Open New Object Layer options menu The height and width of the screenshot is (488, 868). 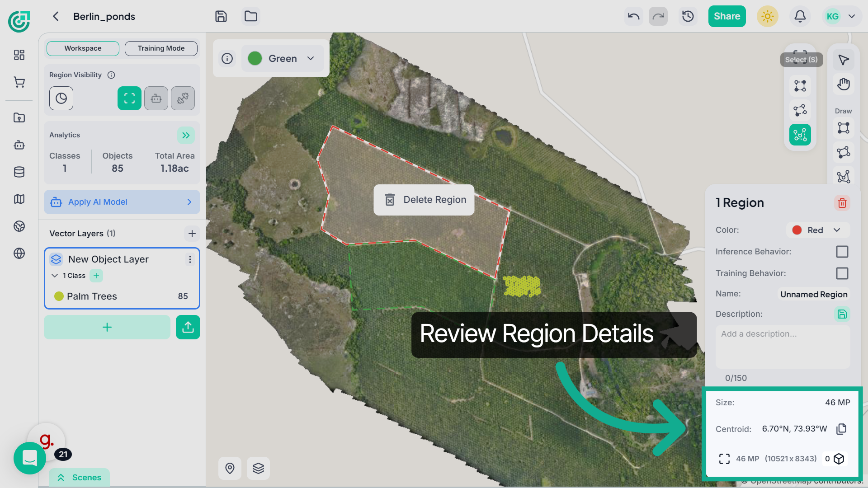click(190, 259)
